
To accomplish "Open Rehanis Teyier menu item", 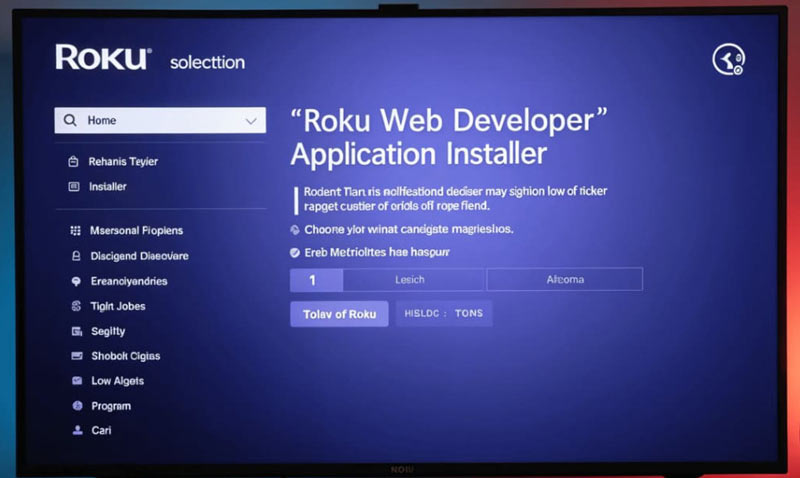I will coord(123,162).
